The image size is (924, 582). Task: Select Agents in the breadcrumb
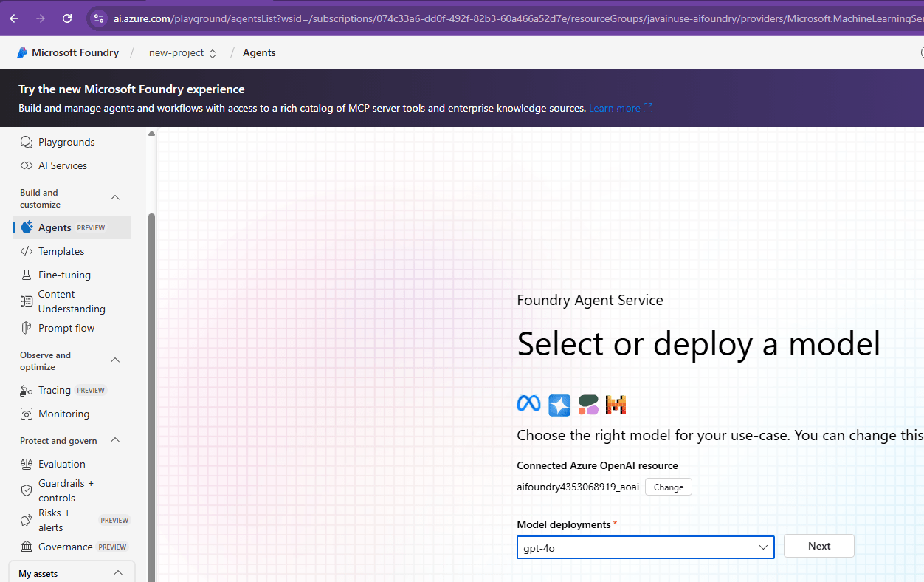(x=259, y=52)
